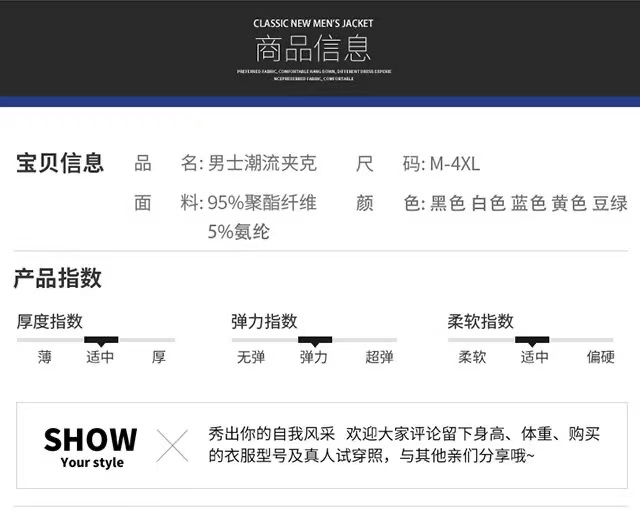Click the 柔软 label under softness index
This screenshot has width=640, height=519.
click(x=472, y=357)
